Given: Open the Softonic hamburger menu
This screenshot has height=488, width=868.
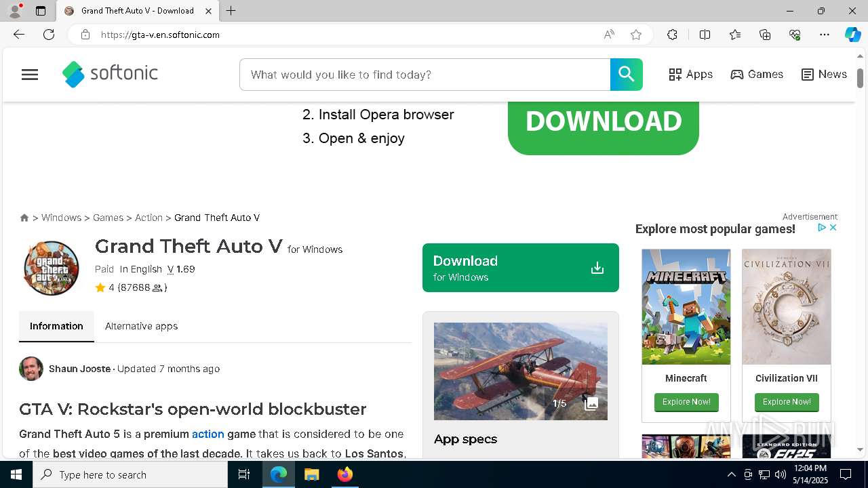Looking at the screenshot, I should [30, 75].
